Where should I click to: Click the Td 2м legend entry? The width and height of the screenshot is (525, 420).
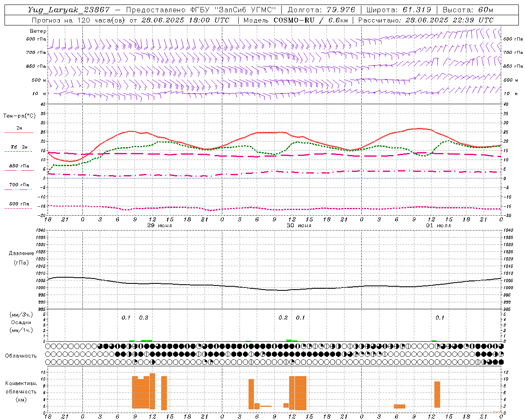click(19, 147)
